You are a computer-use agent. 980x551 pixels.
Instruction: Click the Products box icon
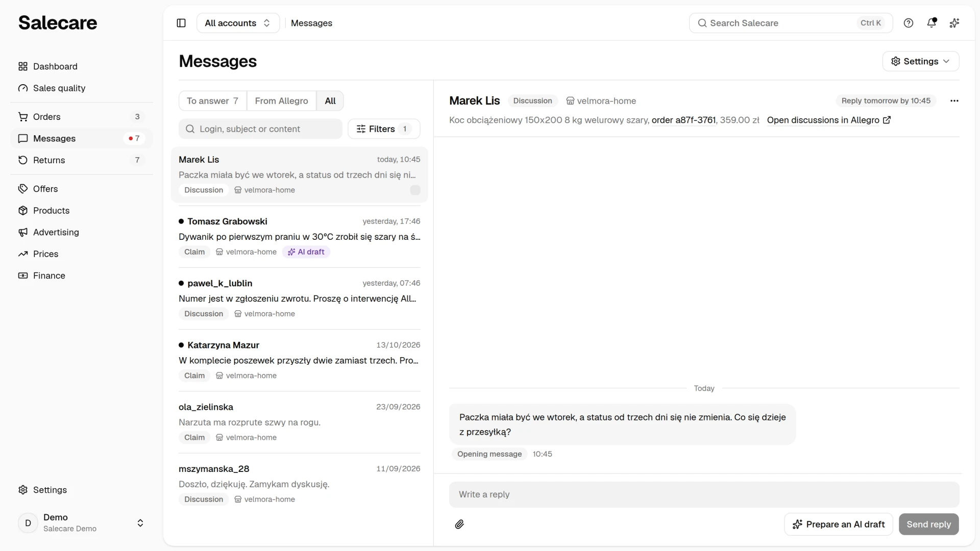tap(23, 211)
